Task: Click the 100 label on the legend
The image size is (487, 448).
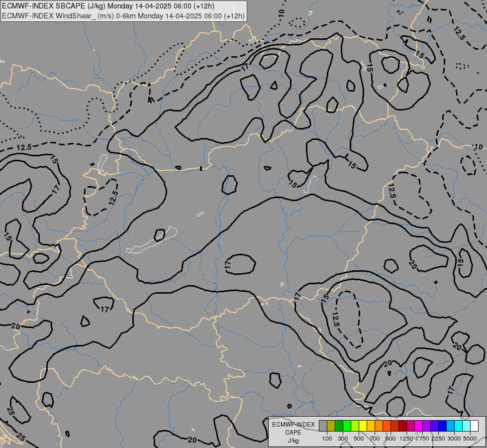Action: click(x=327, y=439)
